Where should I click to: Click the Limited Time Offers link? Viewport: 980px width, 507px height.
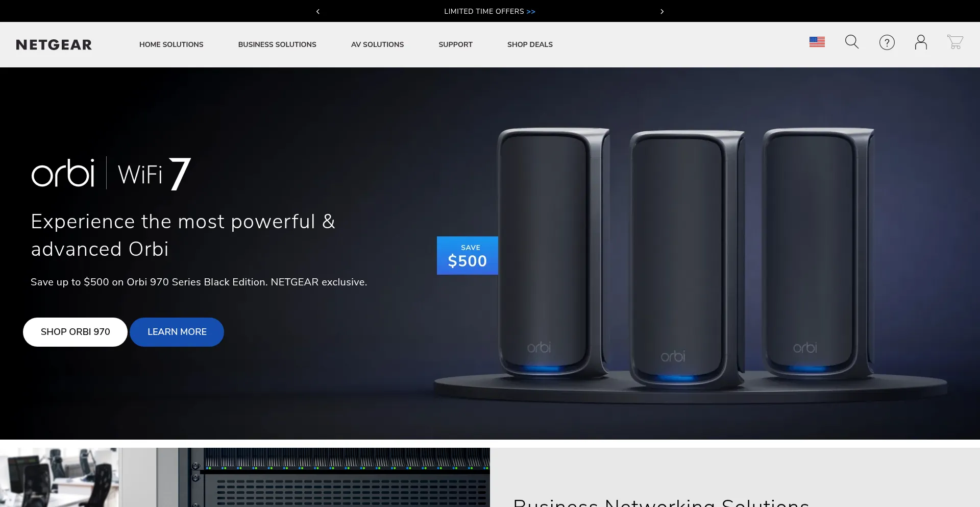click(x=489, y=11)
